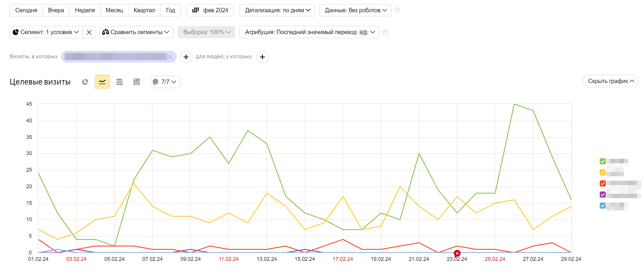Viewport: 644px width, 278px height.
Task: Click help icon next to data selector
Action: 397,10
